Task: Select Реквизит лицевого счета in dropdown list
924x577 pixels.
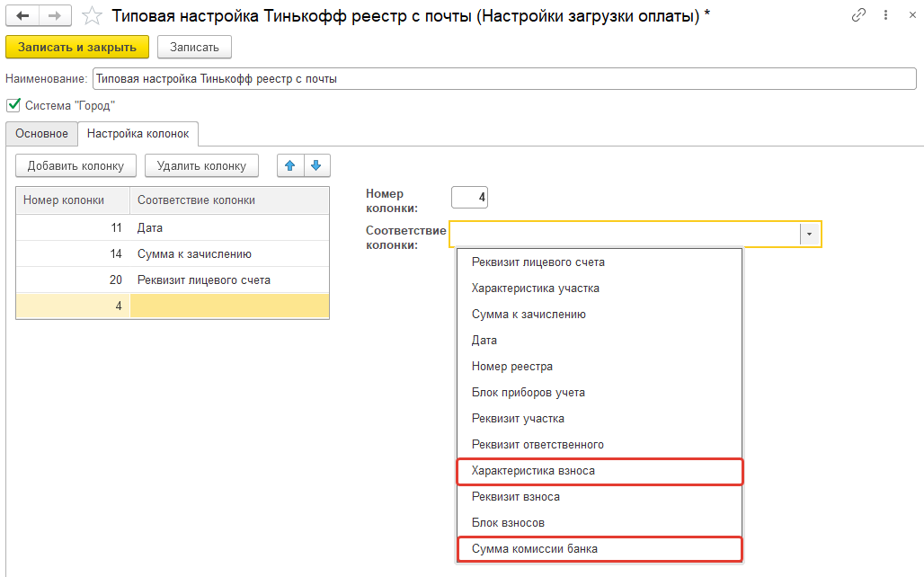Action: pos(600,262)
